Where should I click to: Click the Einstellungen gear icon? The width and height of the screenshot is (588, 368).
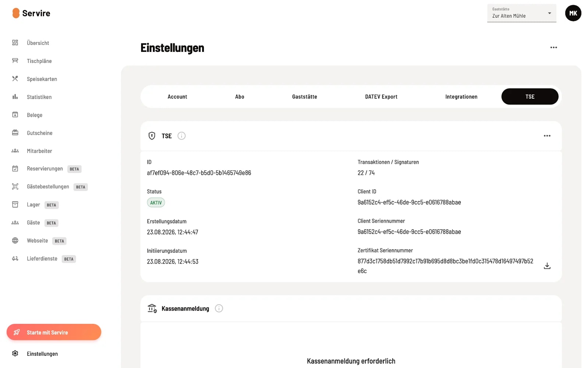(15, 354)
